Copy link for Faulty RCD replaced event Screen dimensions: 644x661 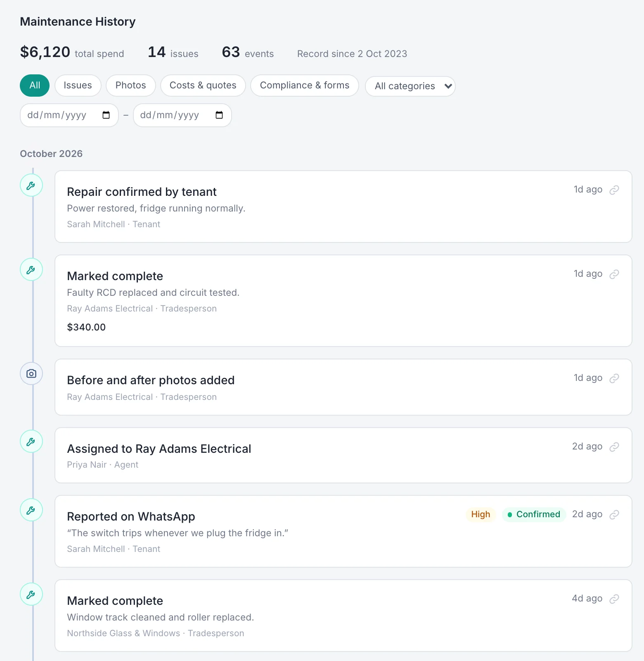click(x=614, y=274)
